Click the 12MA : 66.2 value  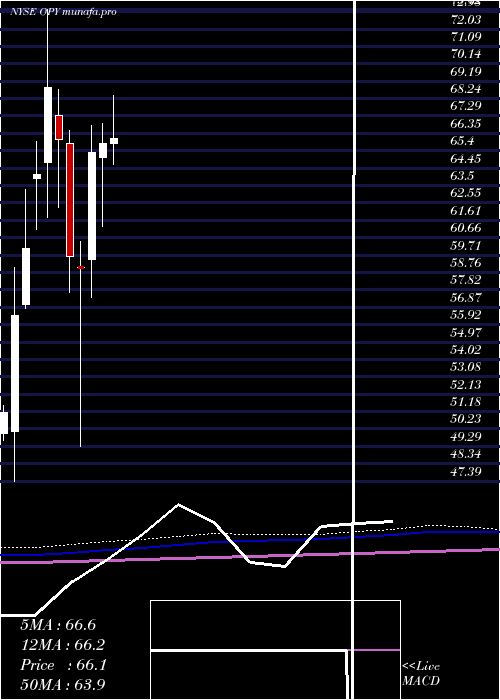point(63,645)
